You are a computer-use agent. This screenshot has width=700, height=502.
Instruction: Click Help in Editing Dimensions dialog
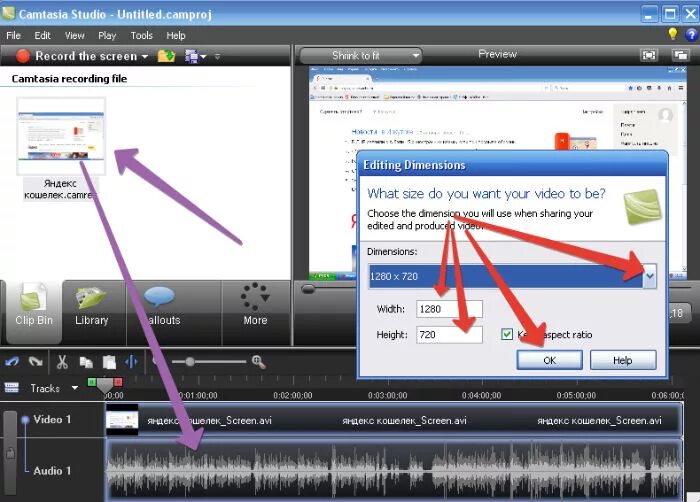point(623,360)
